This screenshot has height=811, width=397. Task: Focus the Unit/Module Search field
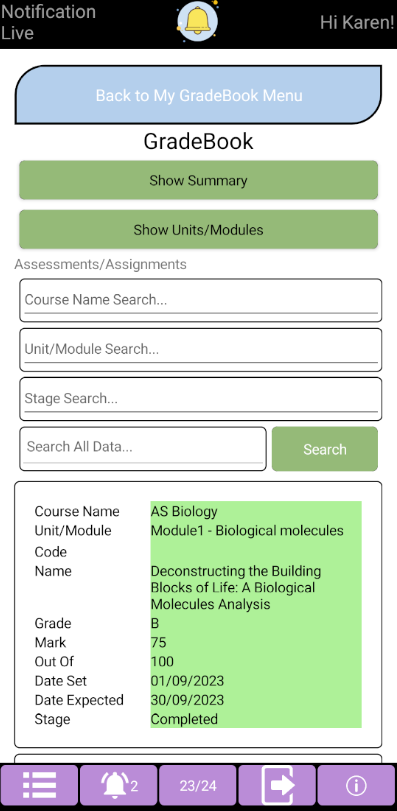[201, 350]
